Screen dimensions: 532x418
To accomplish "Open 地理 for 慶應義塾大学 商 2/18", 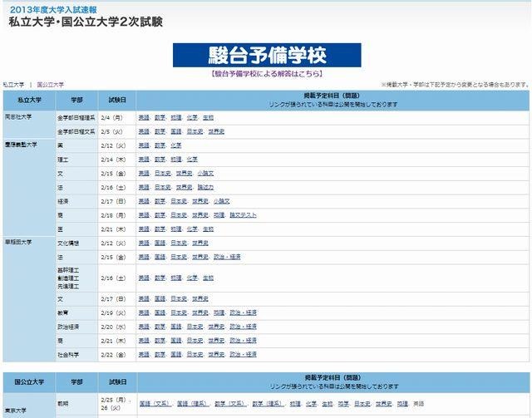I will (x=219, y=215).
